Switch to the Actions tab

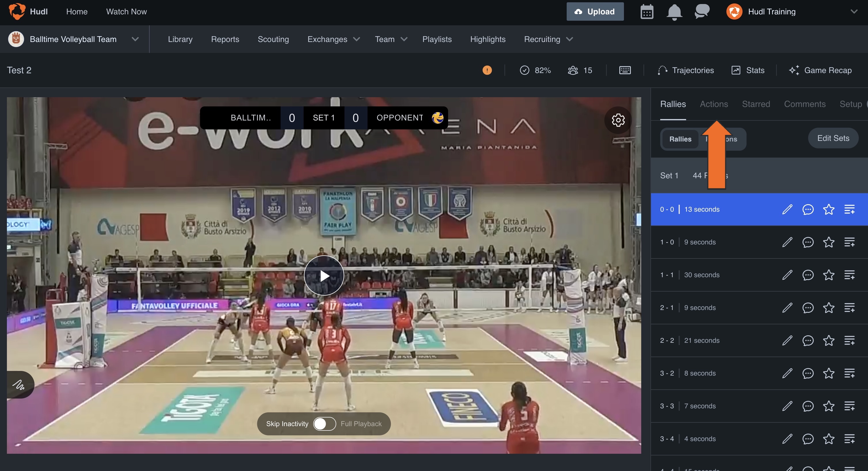click(x=714, y=104)
